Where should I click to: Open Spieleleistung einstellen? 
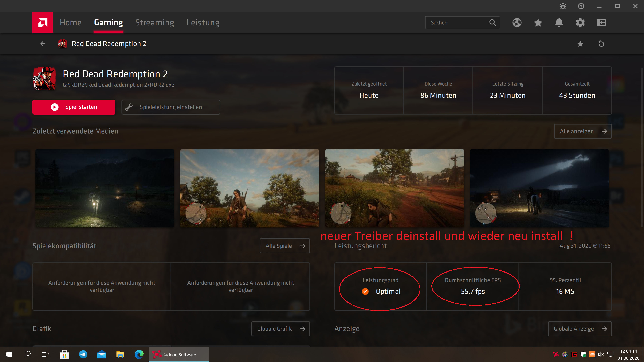pos(171,107)
